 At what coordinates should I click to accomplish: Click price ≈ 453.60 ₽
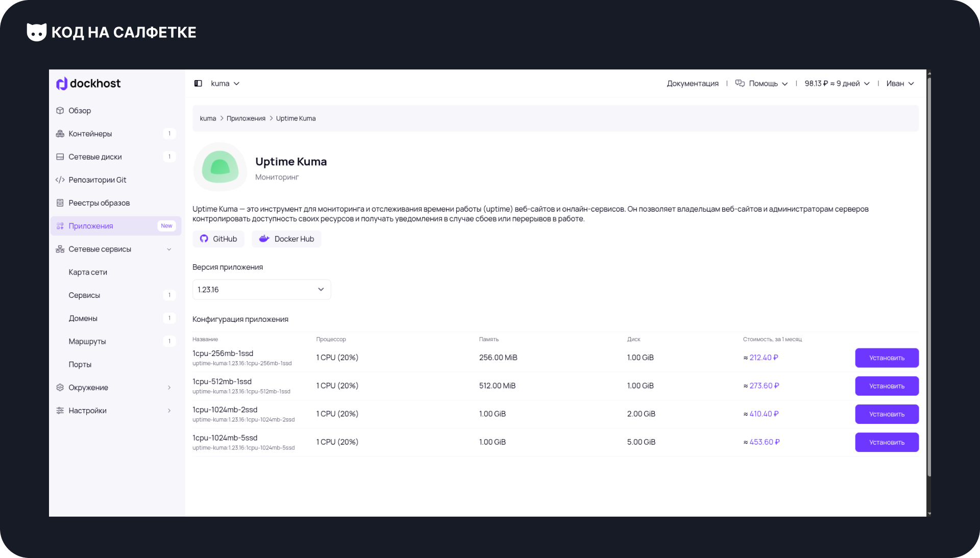(x=762, y=442)
